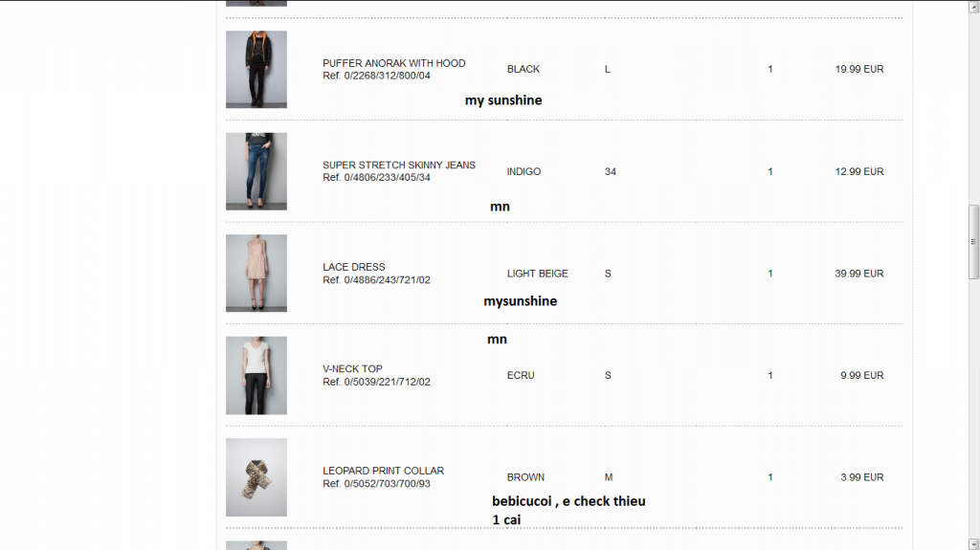Screen dimensions: 980x550
Task: Open the Puffer Anorak with Hood thumbnail
Action: [x=256, y=70]
